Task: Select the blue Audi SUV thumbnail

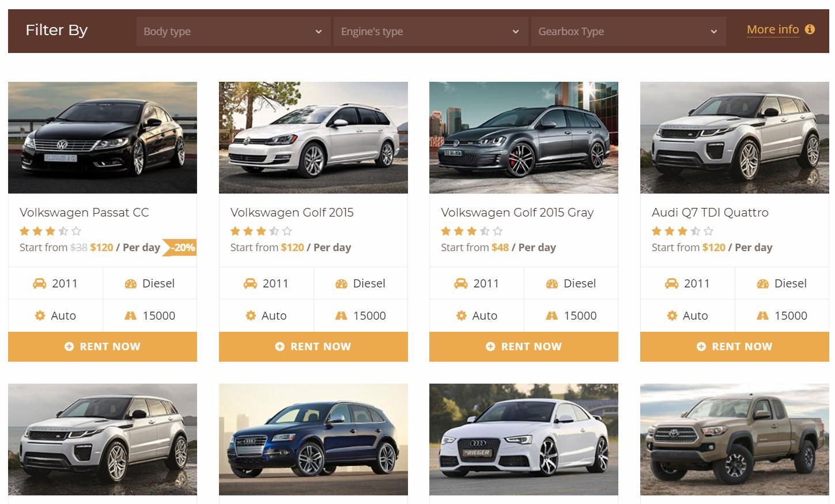Action: (313, 439)
